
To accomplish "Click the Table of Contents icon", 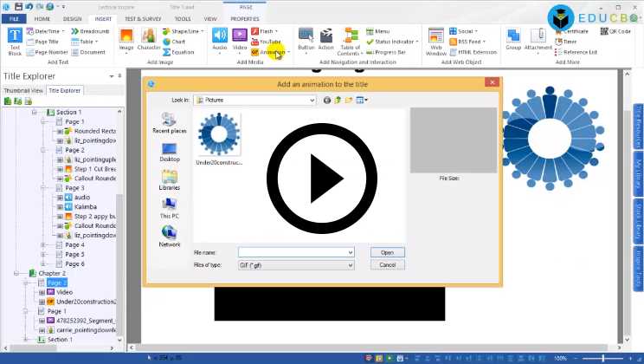I will (351, 40).
